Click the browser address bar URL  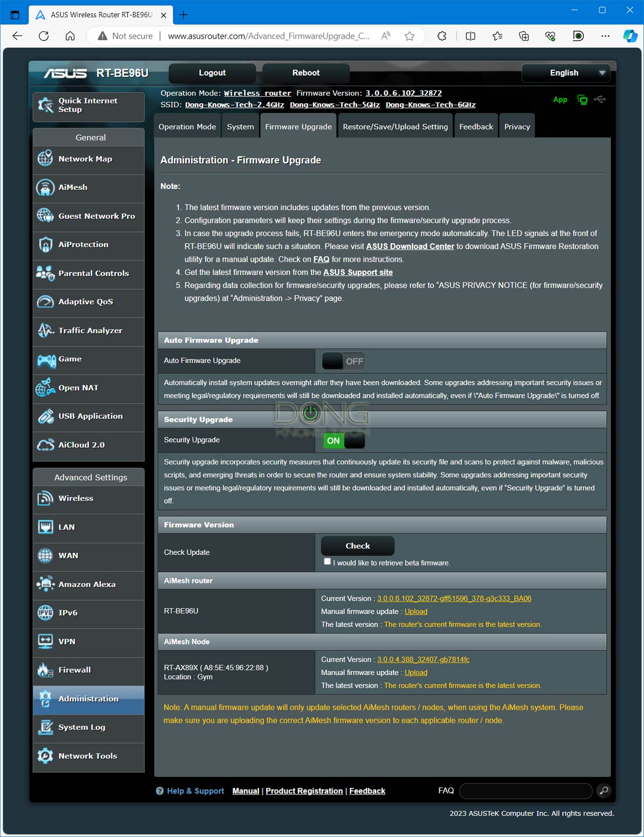pos(268,36)
